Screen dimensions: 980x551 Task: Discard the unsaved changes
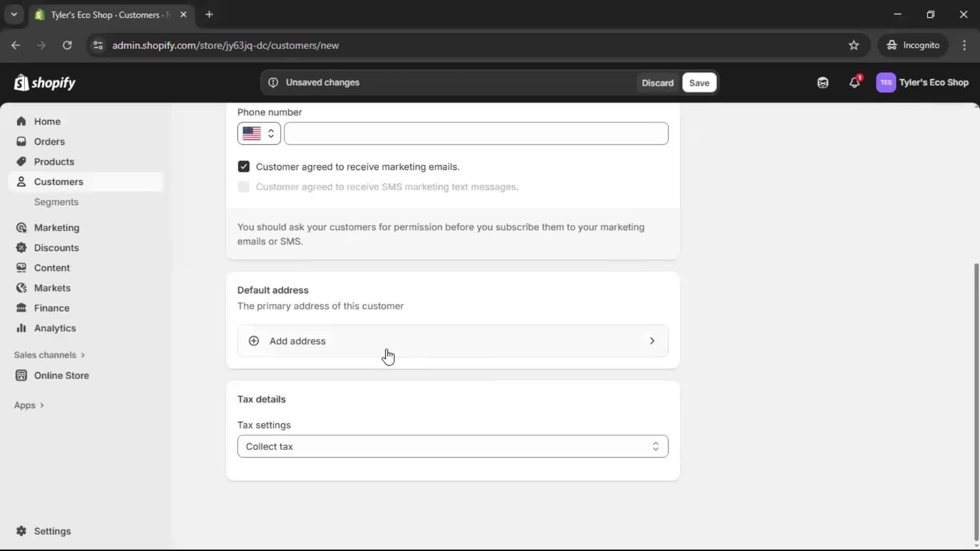coord(657,82)
